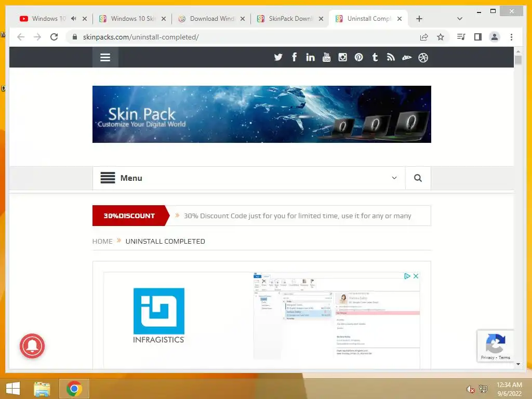The image size is (532, 399).
Task: Share this page icon in address bar
Action: click(x=424, y=37)
